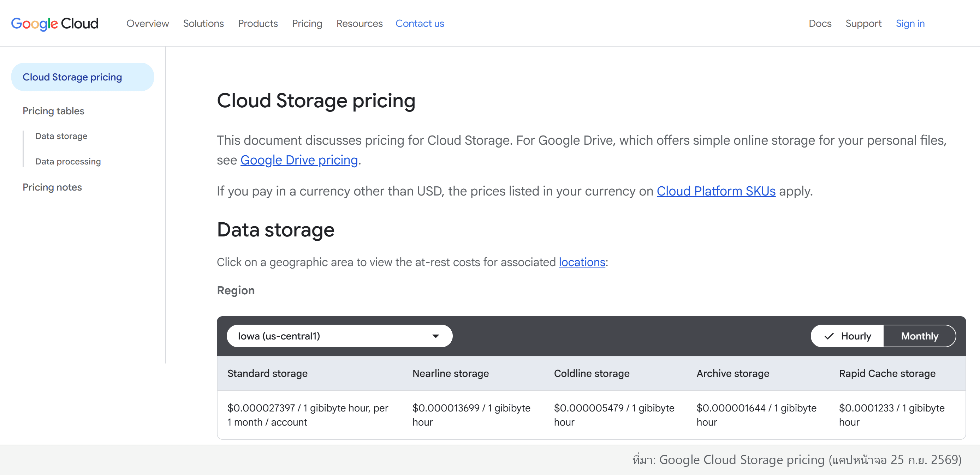Click the Data storage section heading

point(275,230)
